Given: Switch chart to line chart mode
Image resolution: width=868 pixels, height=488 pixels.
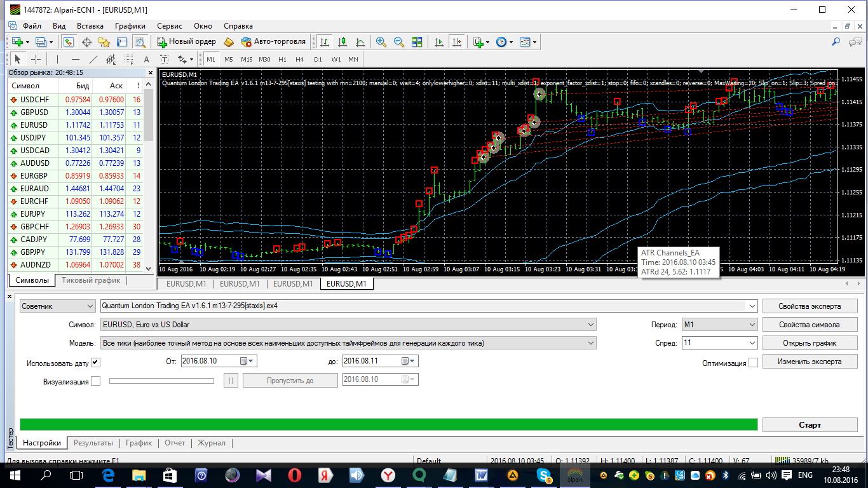Looking at the screenshot, I should tap(360, 41).
